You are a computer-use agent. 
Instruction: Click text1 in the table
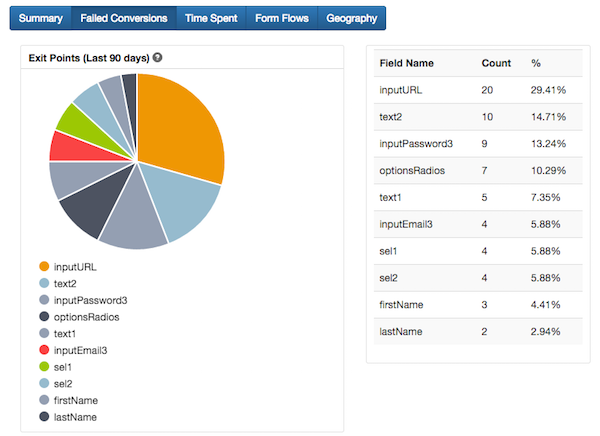tap(390, 198)
